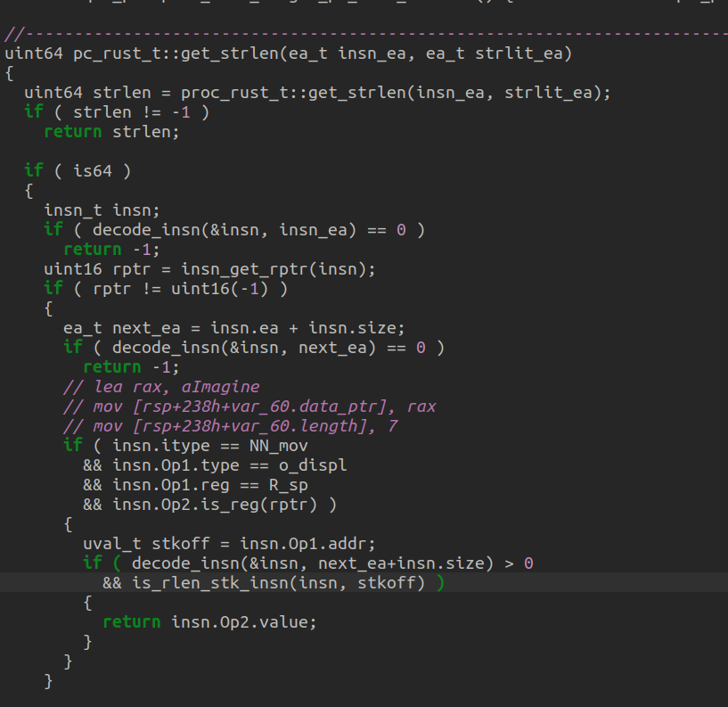Click the NN_mov constant

tap(284, 445)
